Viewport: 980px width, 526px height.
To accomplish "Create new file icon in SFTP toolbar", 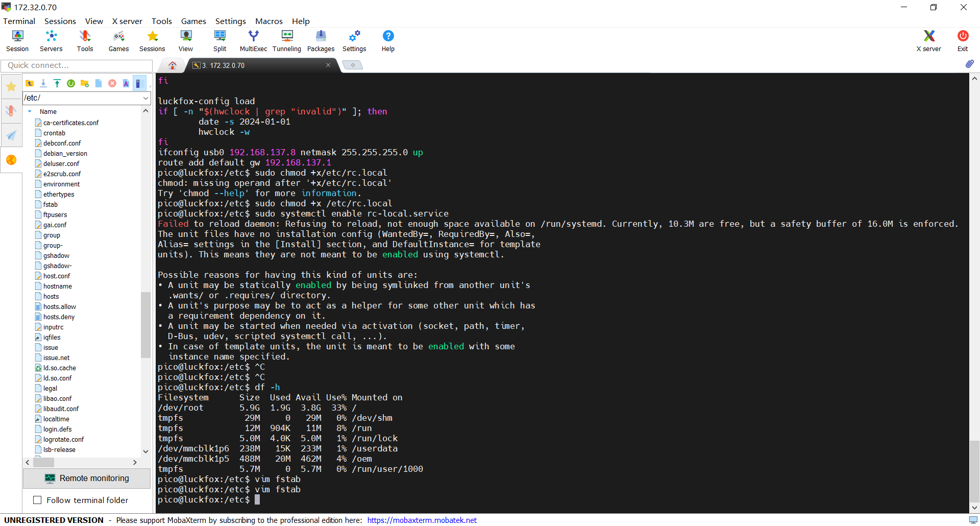I will point(99,83).
